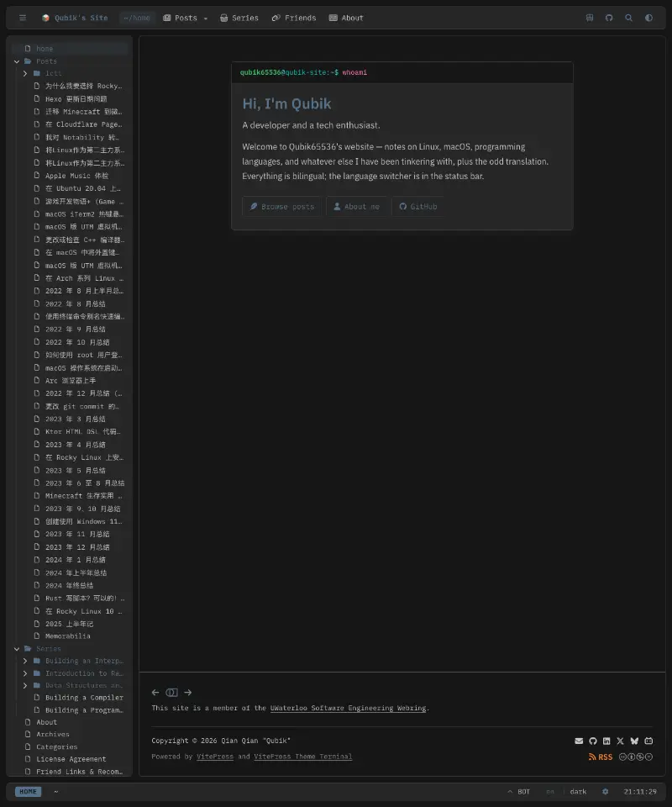Collapse the Posts folder in the sidebar
The width and height of the screenshot is (672, 807).
17,61
